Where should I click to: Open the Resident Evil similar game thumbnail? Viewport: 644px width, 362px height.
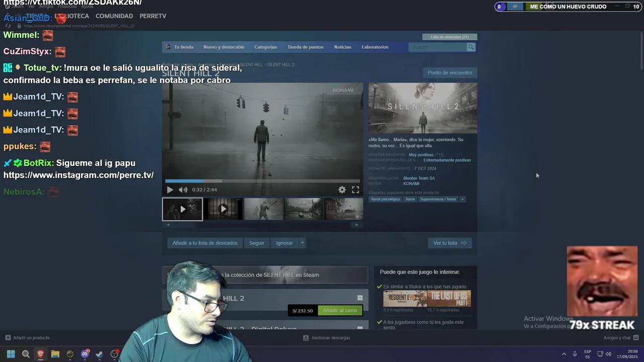(405, 299)
